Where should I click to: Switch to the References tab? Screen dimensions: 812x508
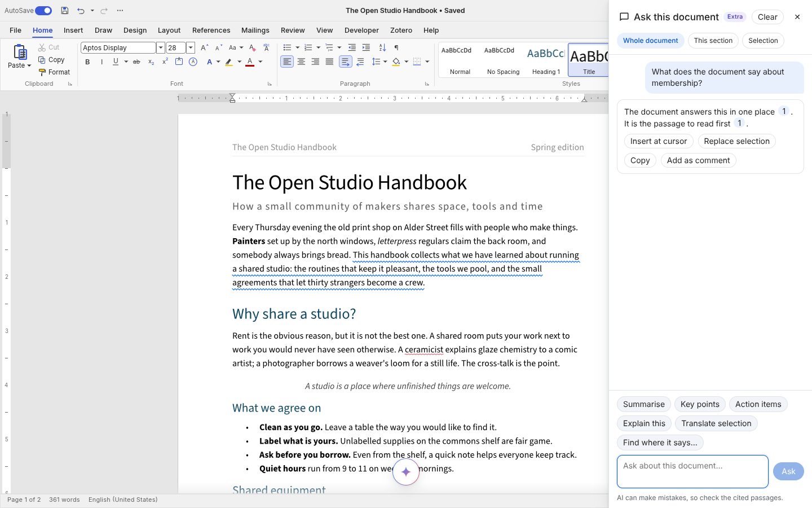[211, 30]
